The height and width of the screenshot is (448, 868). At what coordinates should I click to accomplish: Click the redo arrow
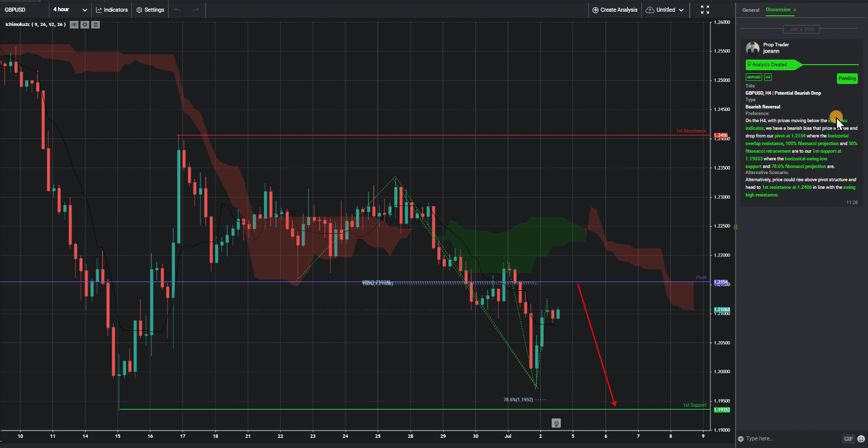pyautogui.click(x=196, y=10)
